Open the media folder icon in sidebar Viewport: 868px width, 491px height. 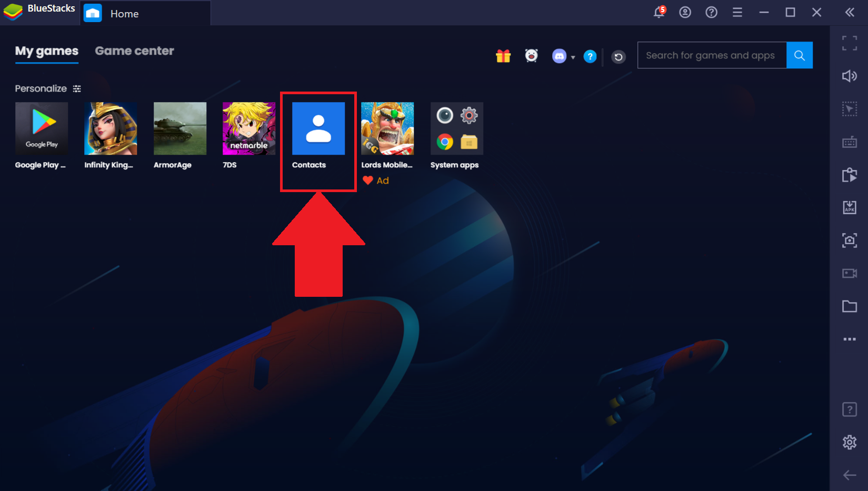click(850, 306)
